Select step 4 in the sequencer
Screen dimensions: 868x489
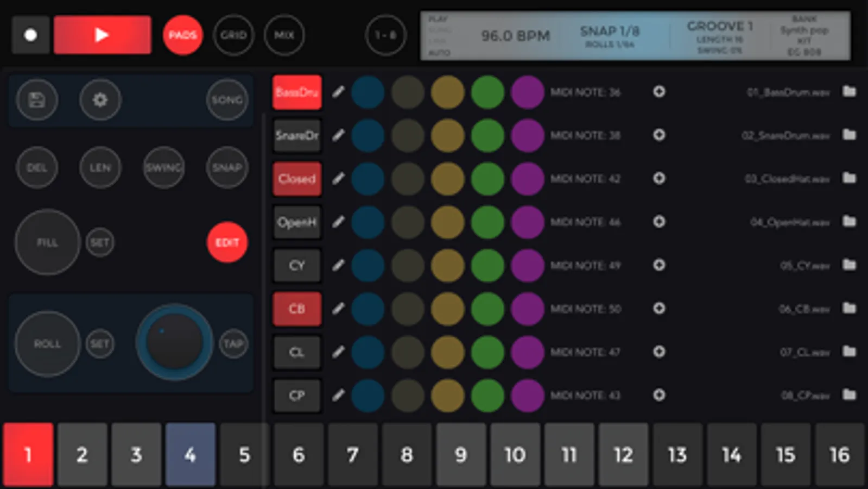(x=191, y=454)
